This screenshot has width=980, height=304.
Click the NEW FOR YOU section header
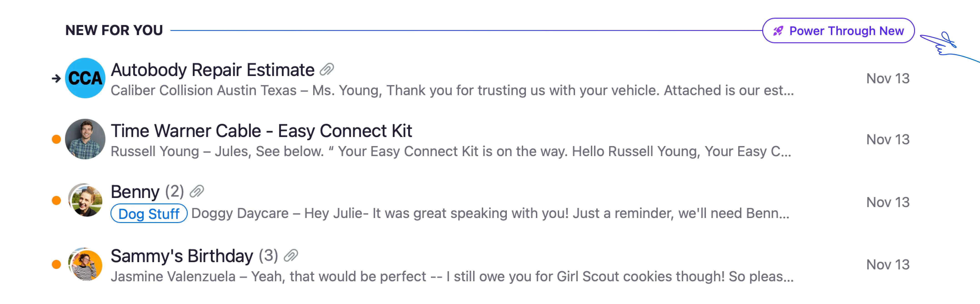tap(114, 30)
